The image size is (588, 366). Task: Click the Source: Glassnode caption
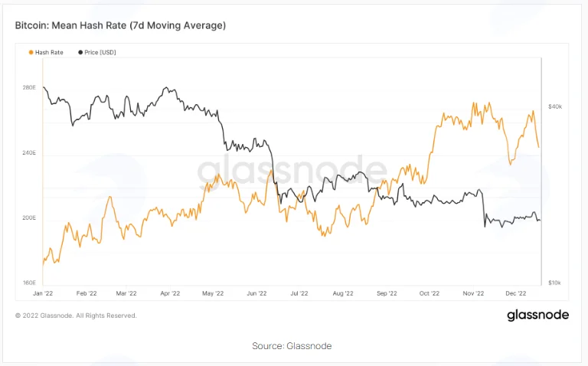292,346
